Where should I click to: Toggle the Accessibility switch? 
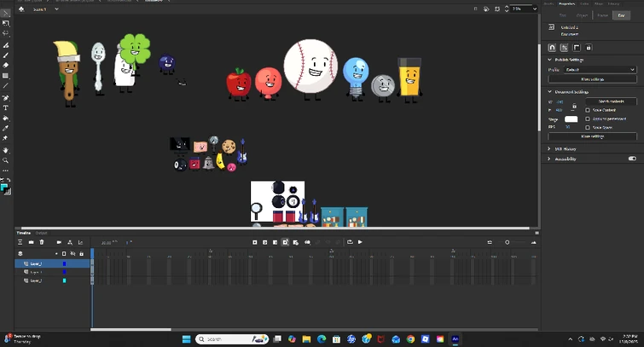click(632, 159)
